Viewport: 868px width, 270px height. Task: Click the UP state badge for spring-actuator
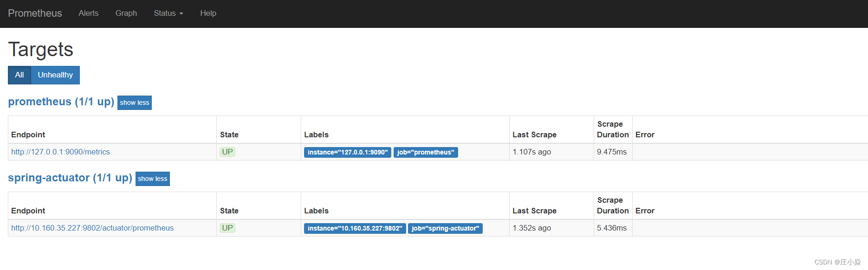(x=227, y=228)
